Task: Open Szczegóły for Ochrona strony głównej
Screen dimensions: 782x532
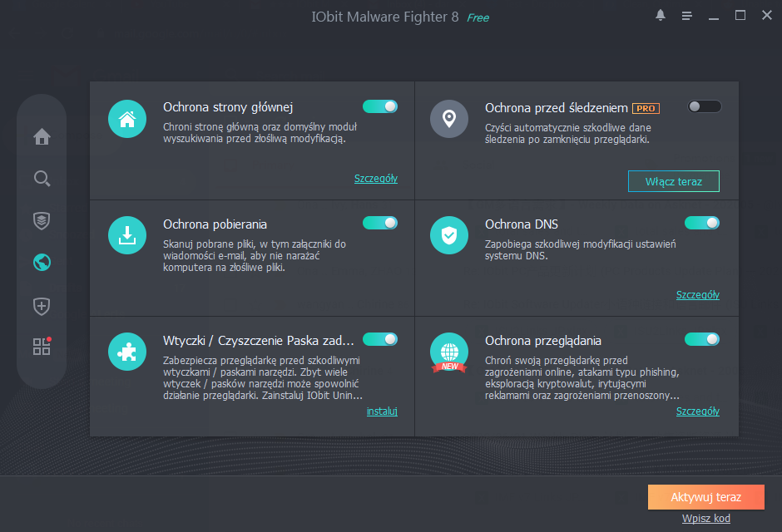Action: pos(375,179)
